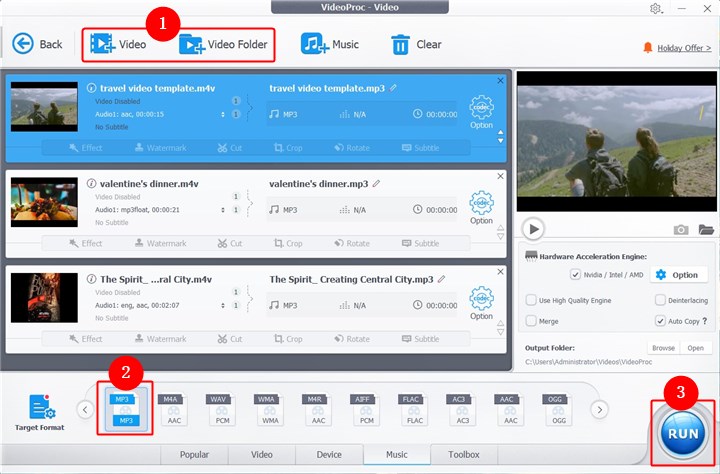720x474 pixels.
Task: Select WAV PCM output format
Action: click(222, 409)
